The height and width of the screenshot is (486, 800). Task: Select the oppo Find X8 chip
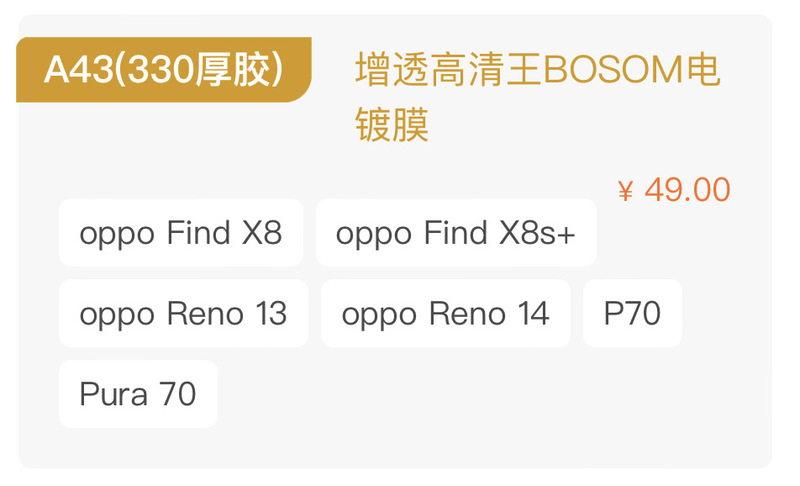tap(181, 233)
